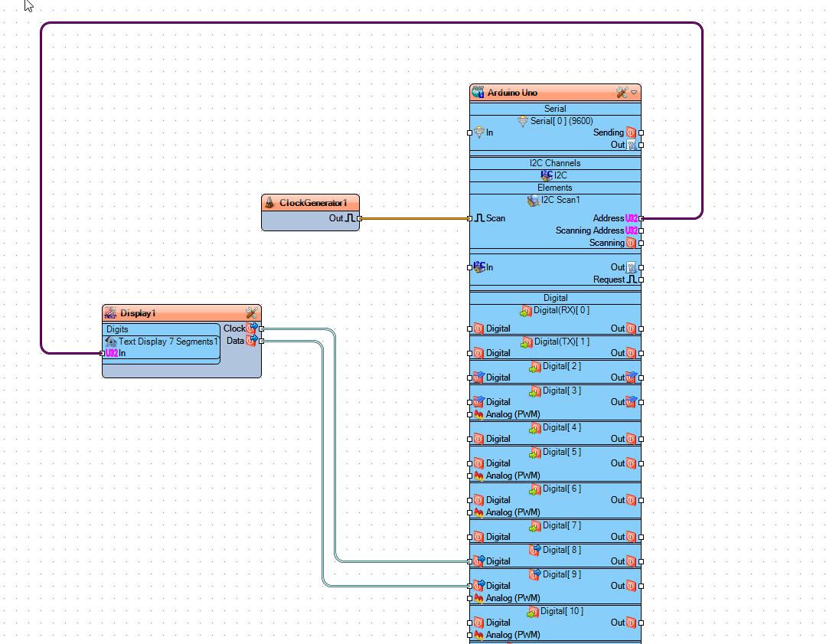Screen dimensions: 836x644
Task: Click the I2C Scan1 element icon
Action: (533, 201)
